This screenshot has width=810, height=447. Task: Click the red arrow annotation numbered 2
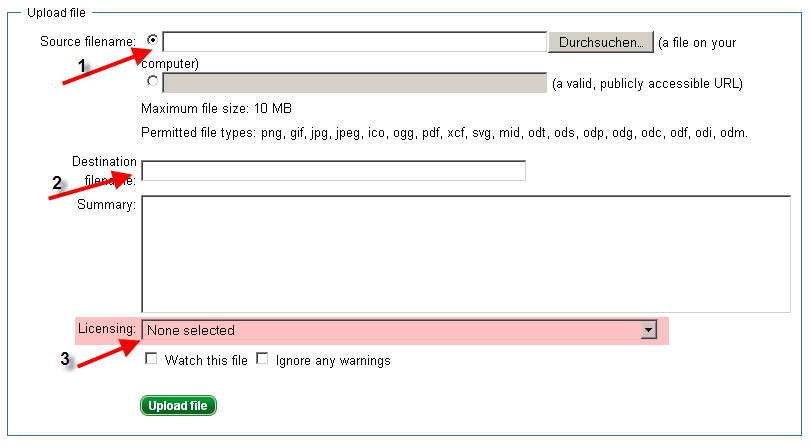[x=90, y=185]
